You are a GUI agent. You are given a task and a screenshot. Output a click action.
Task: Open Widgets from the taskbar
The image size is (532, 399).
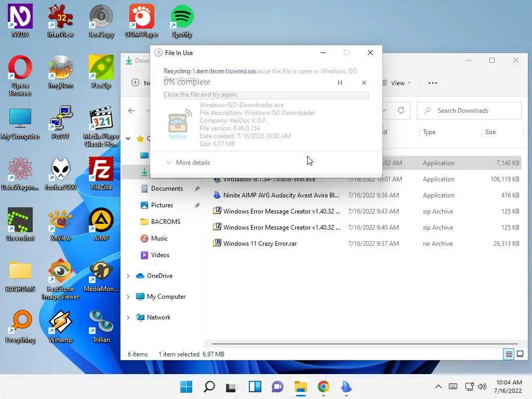255,387
